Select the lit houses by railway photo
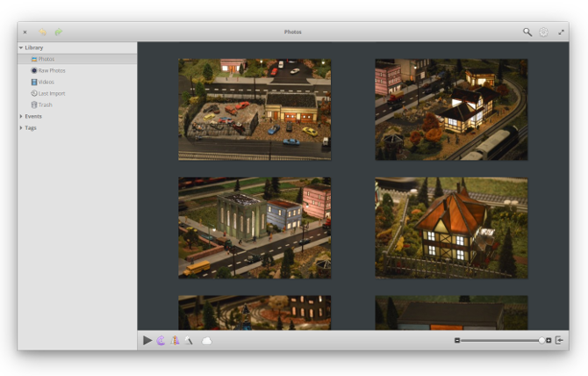The width and height of the screenshot is (588, 376). pyautogui.click(x=451, y=110)
